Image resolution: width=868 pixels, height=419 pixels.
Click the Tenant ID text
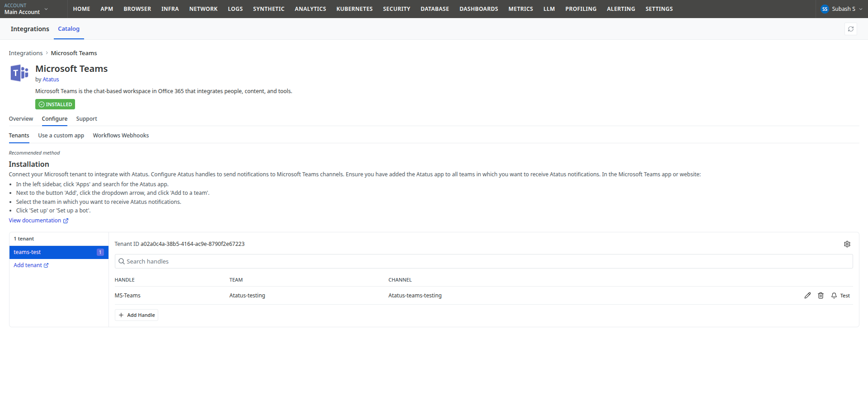[x=179, y=244]
